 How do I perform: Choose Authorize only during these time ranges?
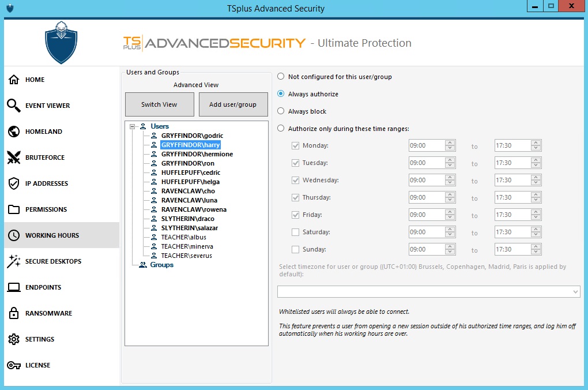point(281,129)
